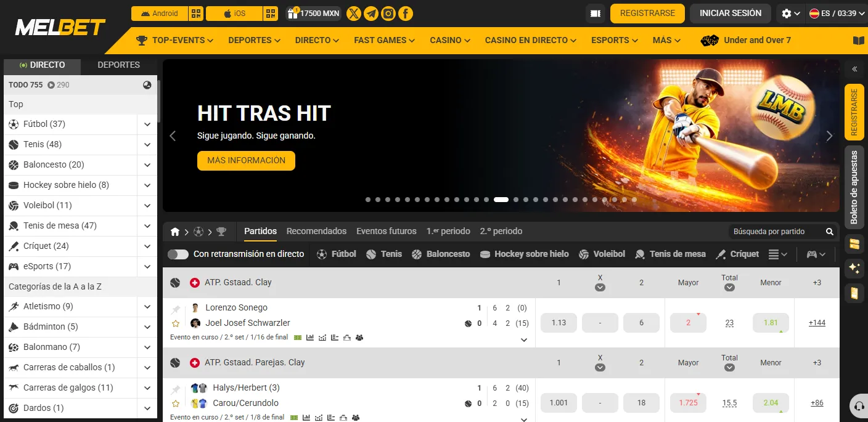
Task: Open the Telegram channel icon
Action: [371, 13]
